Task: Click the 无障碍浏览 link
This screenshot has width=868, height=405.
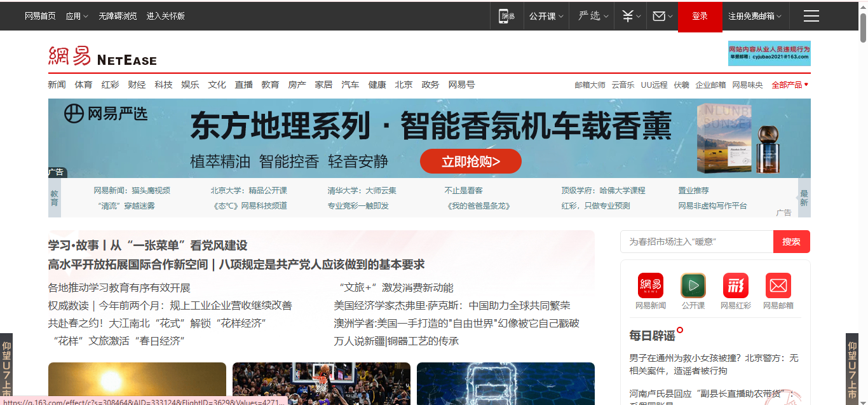Action: click(x=118, y=16)
